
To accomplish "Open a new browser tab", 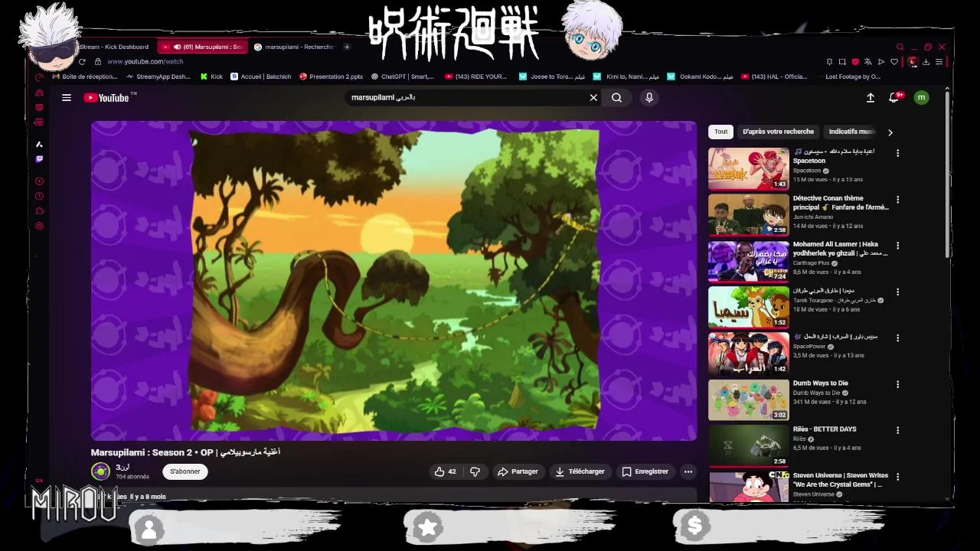I will point(347,47).
